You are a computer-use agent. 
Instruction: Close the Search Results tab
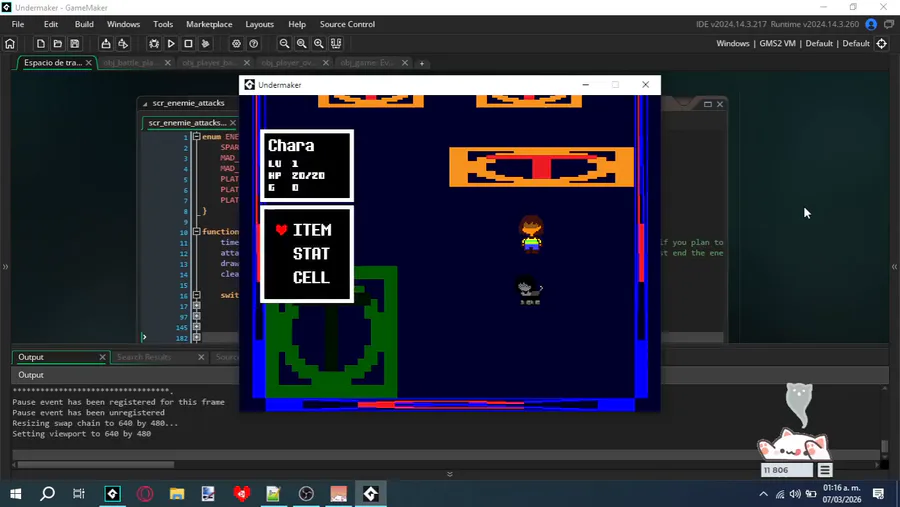[x=201, y=357]
